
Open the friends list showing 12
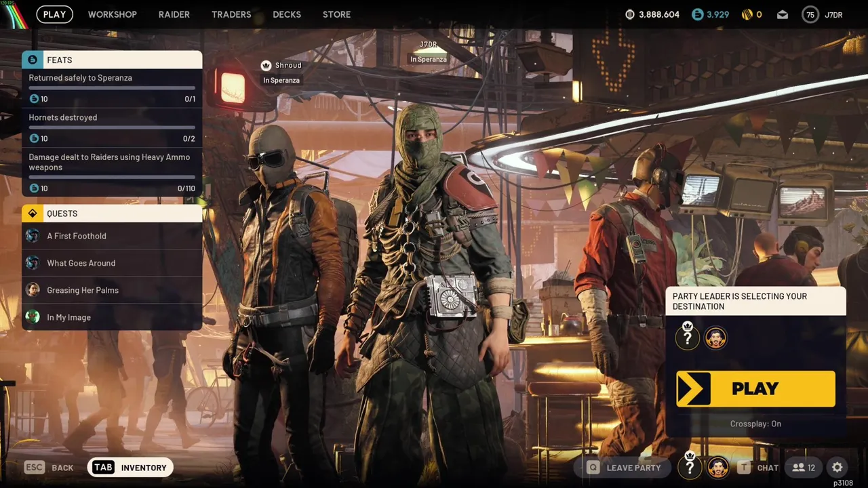point(804,468)
